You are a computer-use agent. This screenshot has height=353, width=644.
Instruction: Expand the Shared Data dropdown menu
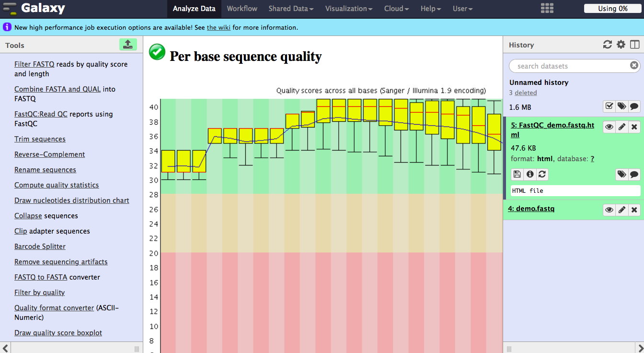pos(291,9)
